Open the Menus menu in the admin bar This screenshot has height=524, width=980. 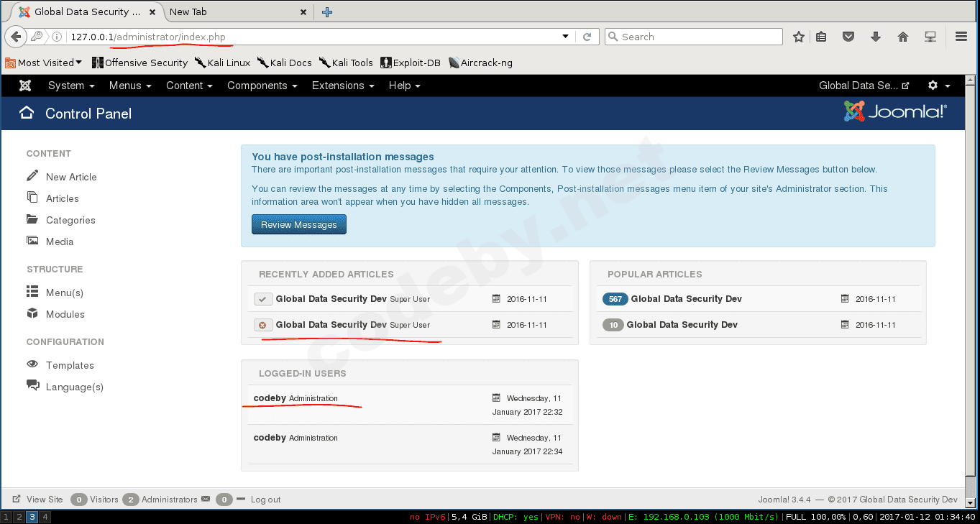coord(130,86)
